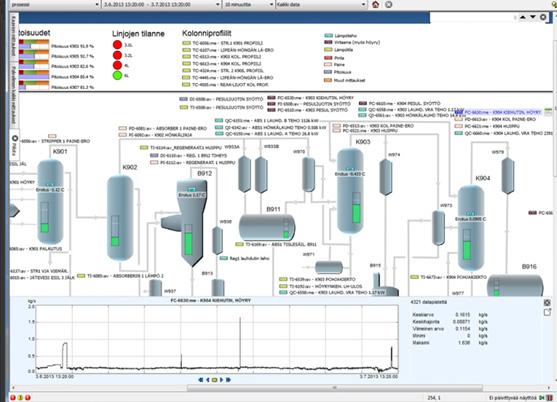Open the 10 minuuttia interval dropdown
This screenshot has height=402, width=557.
pyautogui.click(x=248, y=5)
